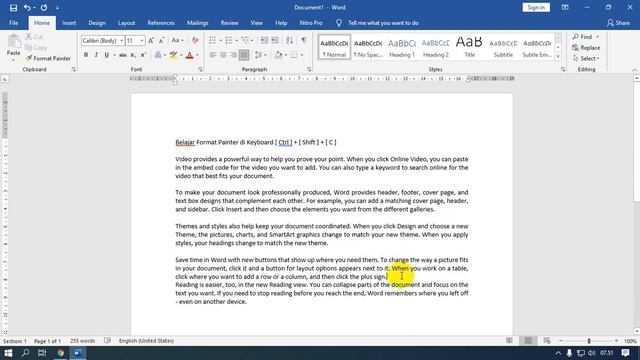Image resolution: width=640 pixels, height=360 pixels.
Task: Decrease paragraph indent
Action: pyautogui.click(x=264, y=40)
